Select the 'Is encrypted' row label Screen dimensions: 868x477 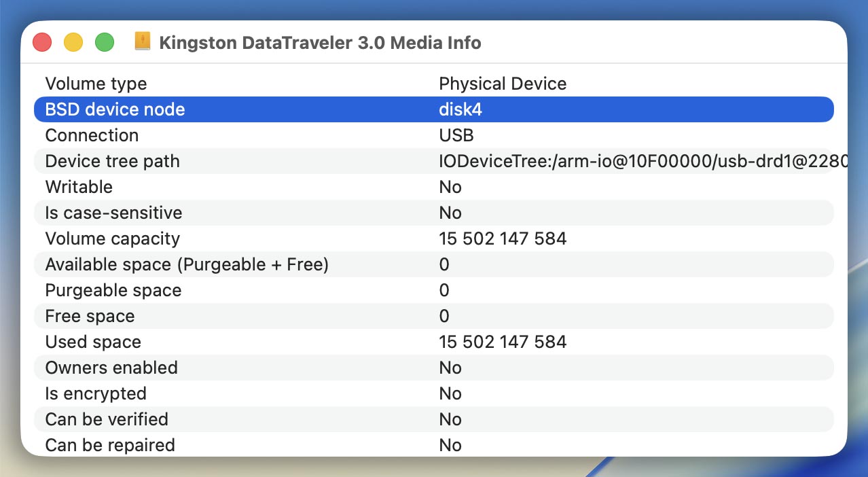coord(96,393)
